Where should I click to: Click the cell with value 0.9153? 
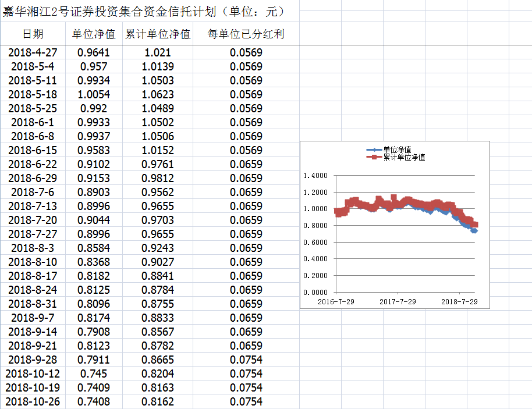pos(94,177)
